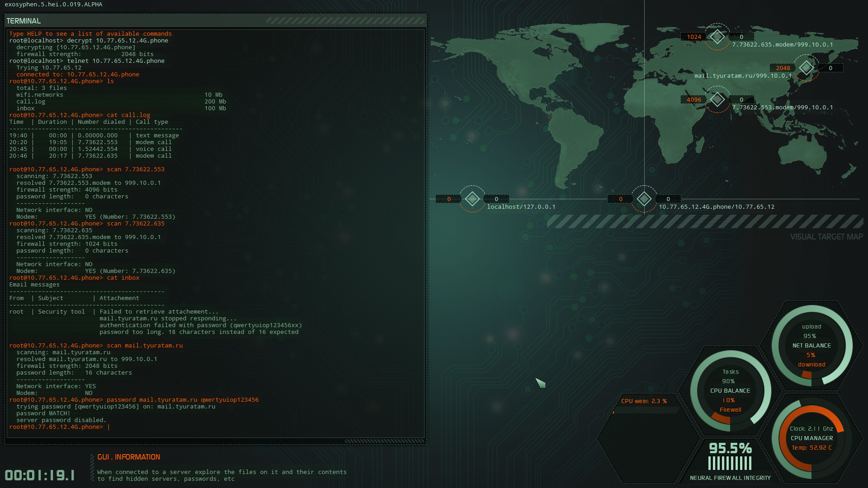Screen dimensions: 868x488
Task: Click the NET BALANCE upload/download gauge
Action: (x=811, y=346)
